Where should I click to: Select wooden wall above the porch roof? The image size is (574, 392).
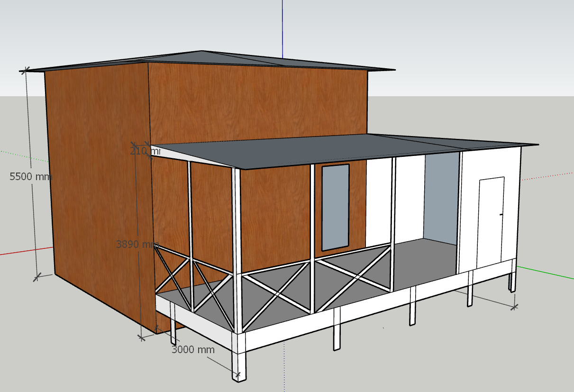[x=256, y=100]
